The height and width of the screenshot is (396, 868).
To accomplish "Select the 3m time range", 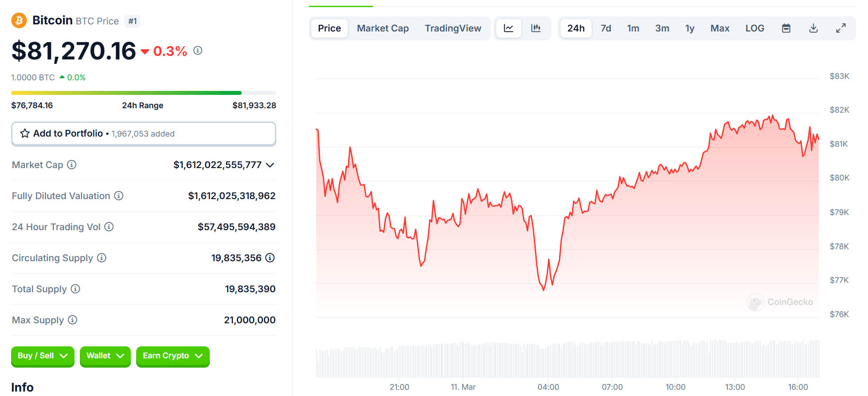I will [662, 28].
